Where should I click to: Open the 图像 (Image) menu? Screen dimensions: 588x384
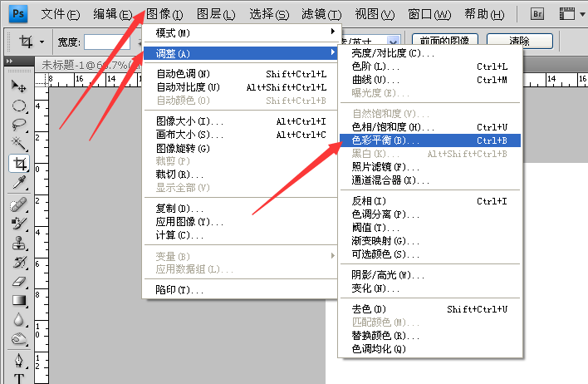coord(164,14)
